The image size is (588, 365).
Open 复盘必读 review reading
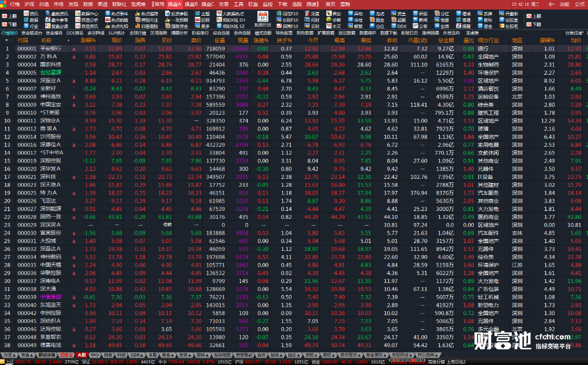click(57, 26)
